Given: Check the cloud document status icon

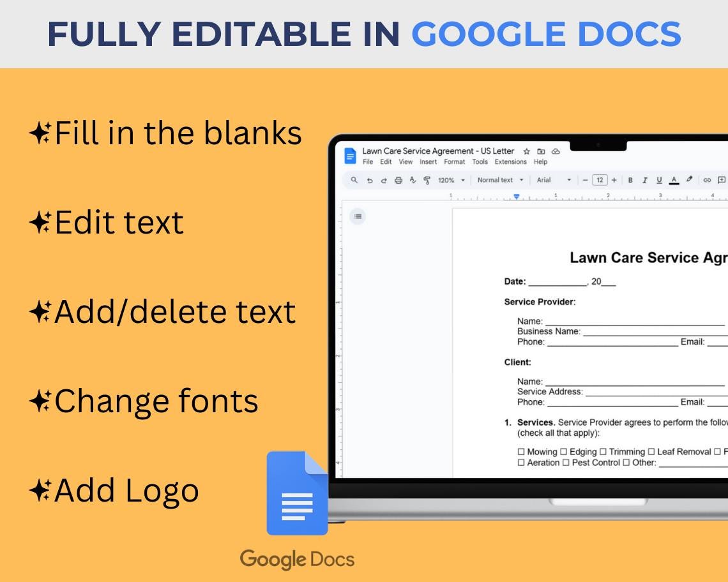Looking at the screenshot, I should click(556, 151).
